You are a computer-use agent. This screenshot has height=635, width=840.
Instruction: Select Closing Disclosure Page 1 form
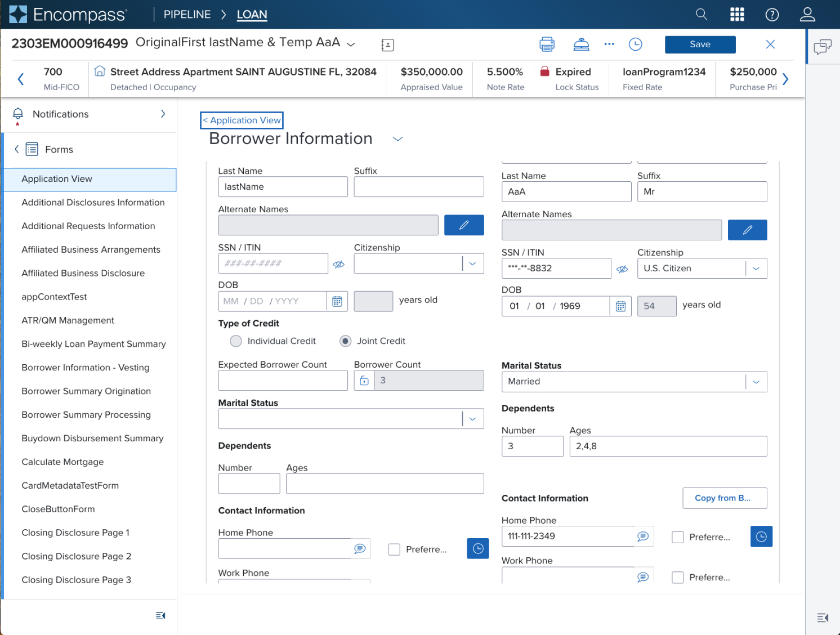point(75,533)
